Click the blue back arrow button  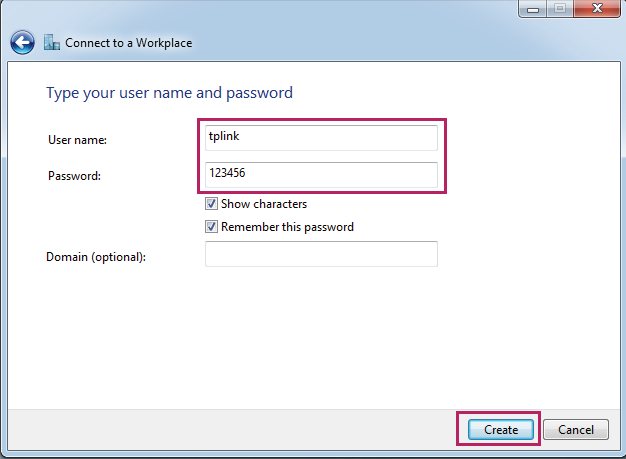click(22, 43)
